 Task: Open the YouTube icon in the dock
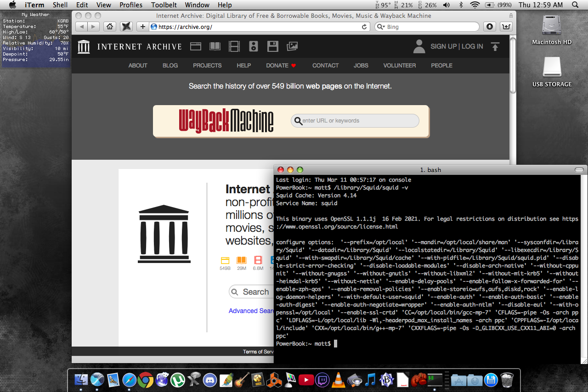point(306,380)
